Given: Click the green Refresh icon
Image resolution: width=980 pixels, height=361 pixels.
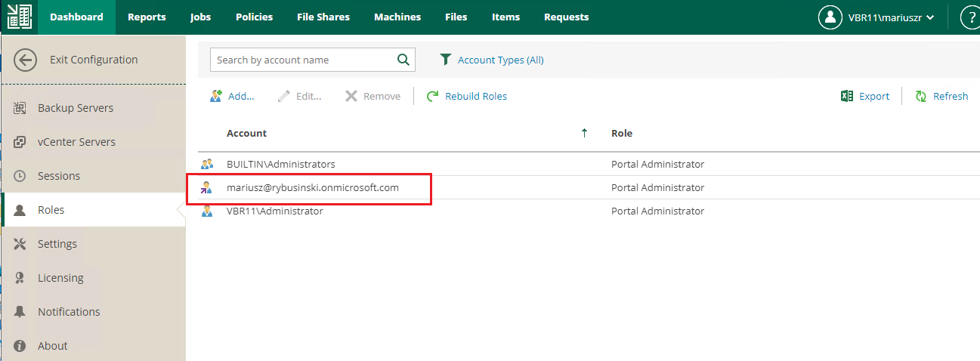Looking at the screenshot, I should [921, 97].
